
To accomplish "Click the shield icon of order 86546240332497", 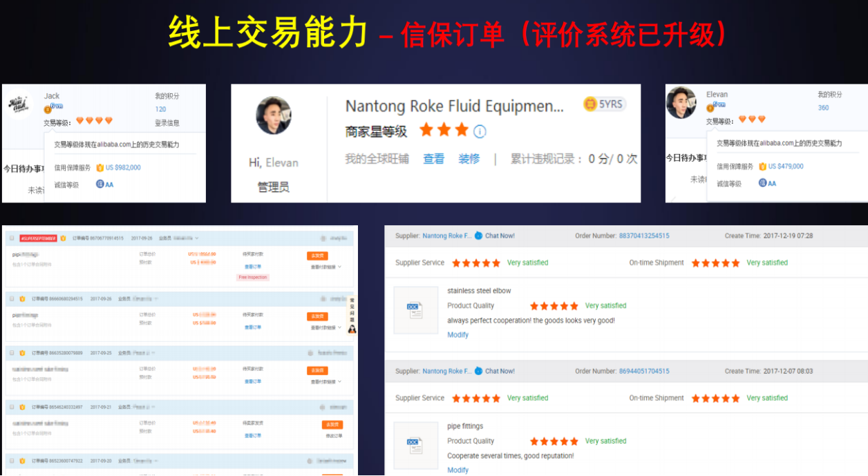I will (x=23, y=407).
